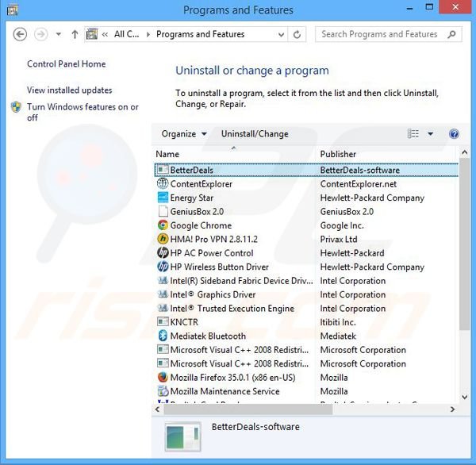Screen dimensions: 476x465
Task: Click the Back navigation arrow
Action: [20, 34]
